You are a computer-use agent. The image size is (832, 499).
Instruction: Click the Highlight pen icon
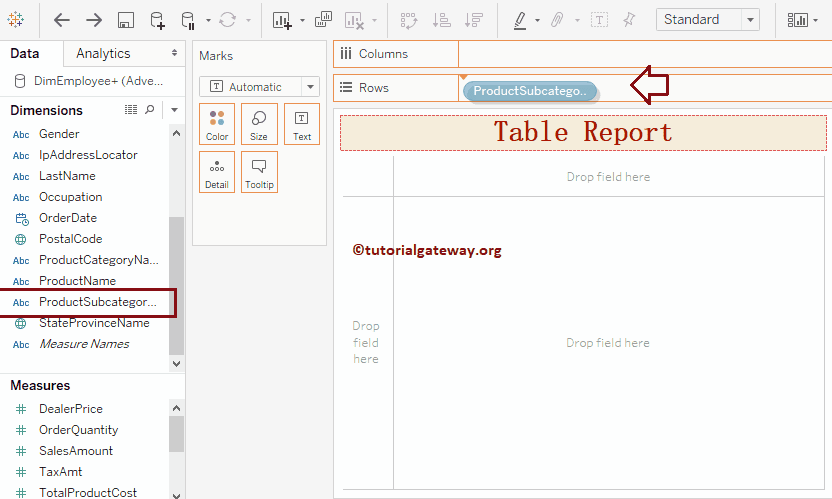tap(520, 20)
